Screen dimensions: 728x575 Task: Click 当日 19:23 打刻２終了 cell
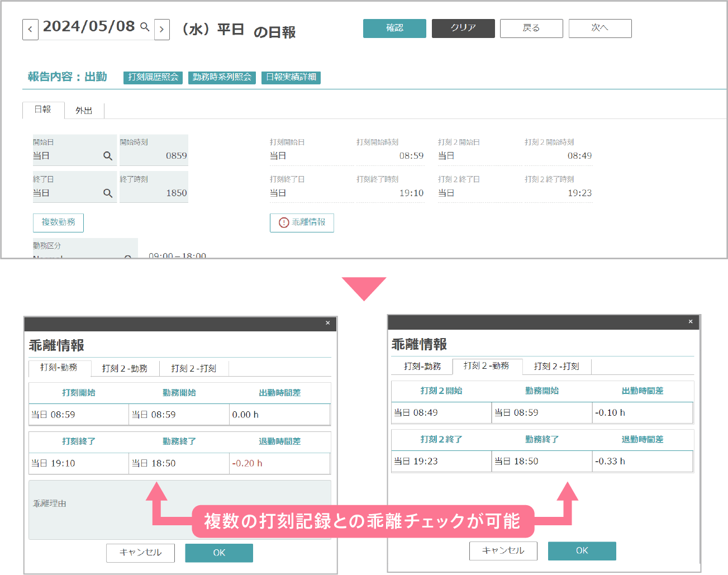pos(441,461)
